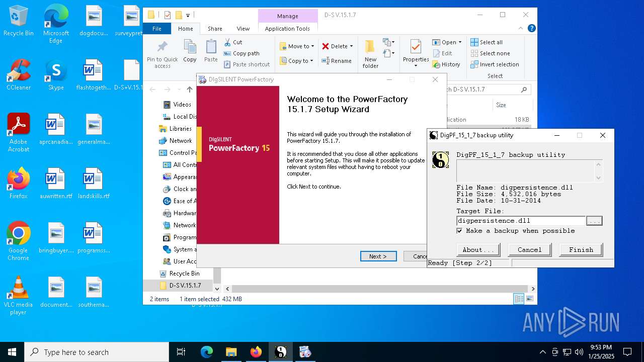Click the browse button next to Target File
The width and height of the screenshot is (644, 362).
[594, 221]
